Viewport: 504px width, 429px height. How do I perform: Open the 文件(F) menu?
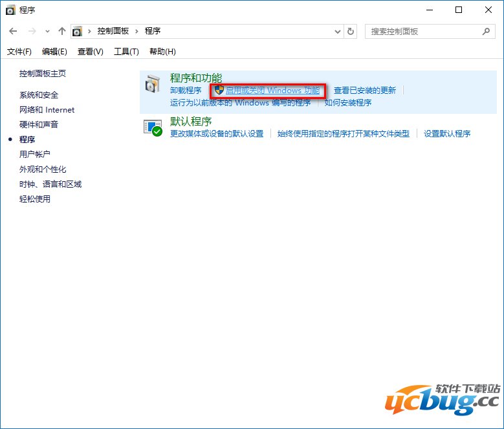19,52
